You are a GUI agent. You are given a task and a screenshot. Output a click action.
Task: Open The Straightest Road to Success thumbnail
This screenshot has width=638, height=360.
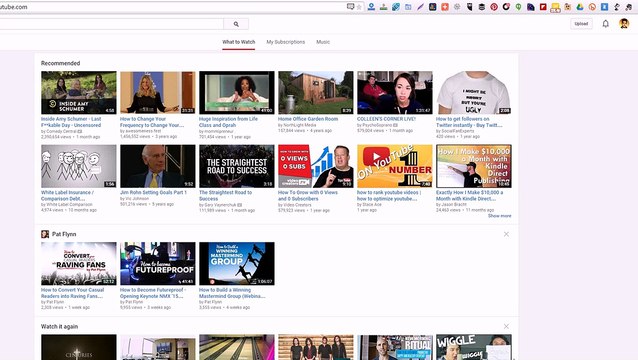coord(237,166)
